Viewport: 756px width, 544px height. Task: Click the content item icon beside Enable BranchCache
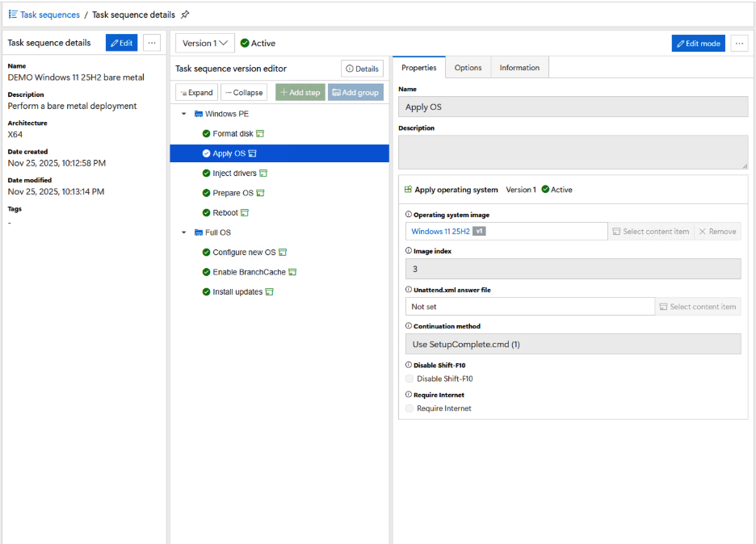(x=292, y=273)
